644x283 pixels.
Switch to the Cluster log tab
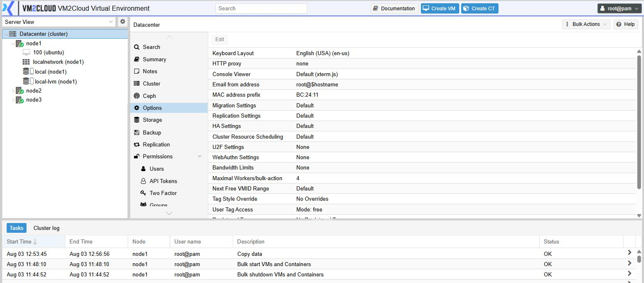point(46,228)
